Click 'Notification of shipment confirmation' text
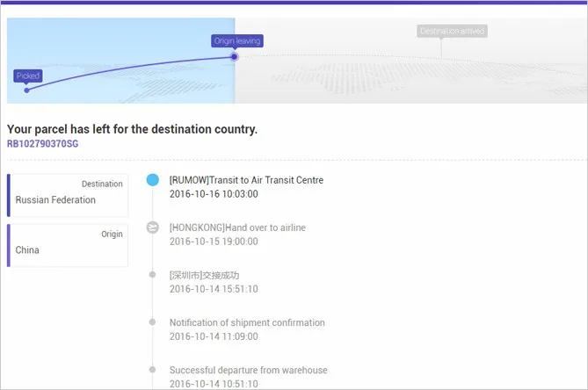 click(247, 322)
